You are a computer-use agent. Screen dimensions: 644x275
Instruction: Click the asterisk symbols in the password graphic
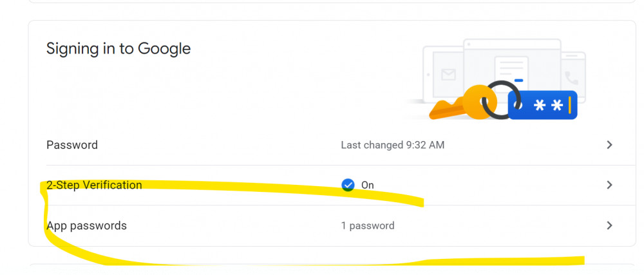548,106
